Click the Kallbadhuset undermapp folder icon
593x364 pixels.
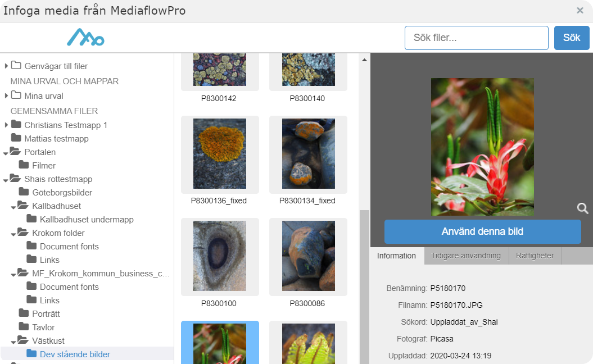click(x=31, y=219)
